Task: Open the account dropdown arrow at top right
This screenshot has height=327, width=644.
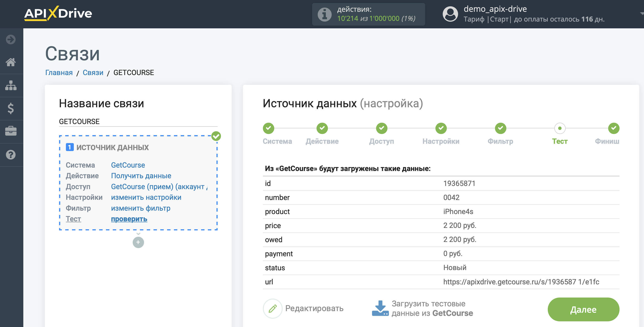Action: (642, 14)
